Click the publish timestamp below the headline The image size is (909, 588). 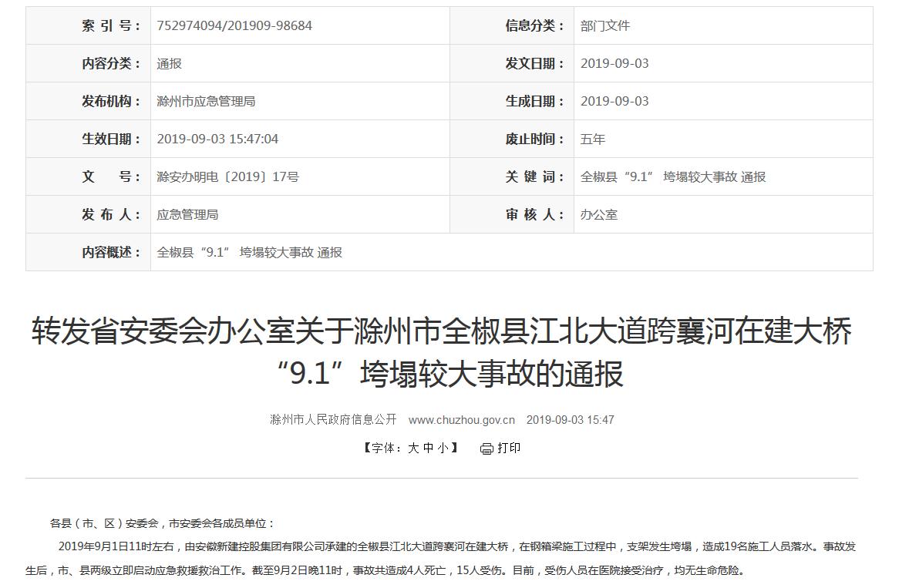point(570,420)
